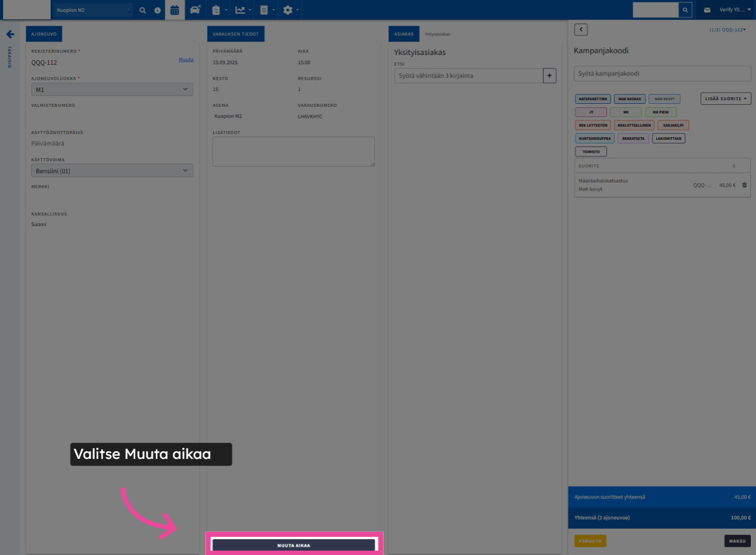Click the Toimisto quick button
The image size is (756, 555).
(x=591, y=152)
